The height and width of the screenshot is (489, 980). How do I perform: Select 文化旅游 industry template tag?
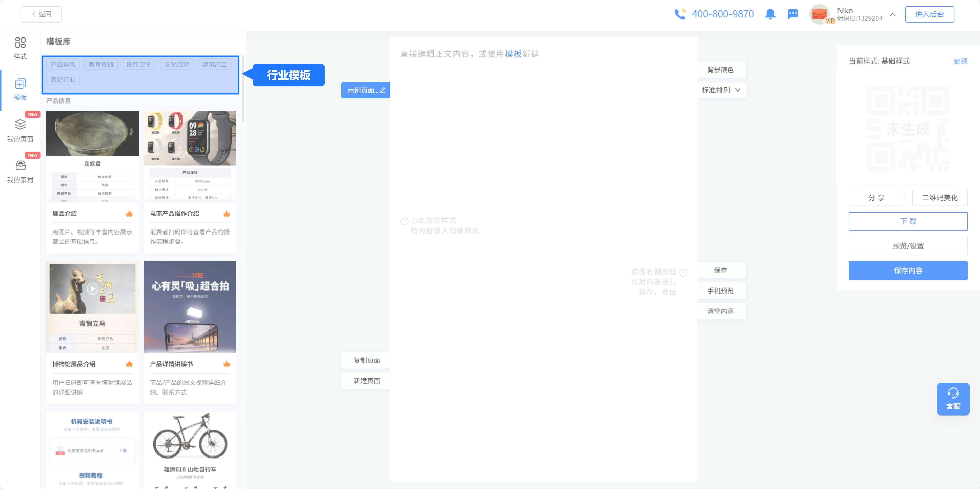tap(177, 64)
